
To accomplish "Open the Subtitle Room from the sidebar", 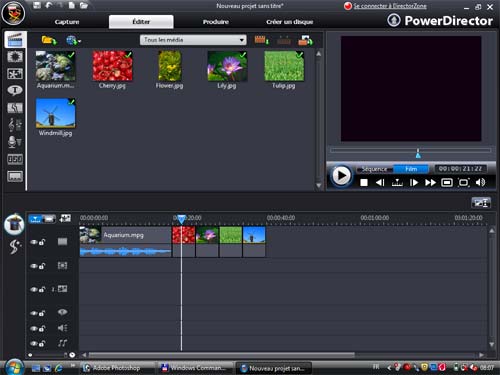I will [15, 176].
